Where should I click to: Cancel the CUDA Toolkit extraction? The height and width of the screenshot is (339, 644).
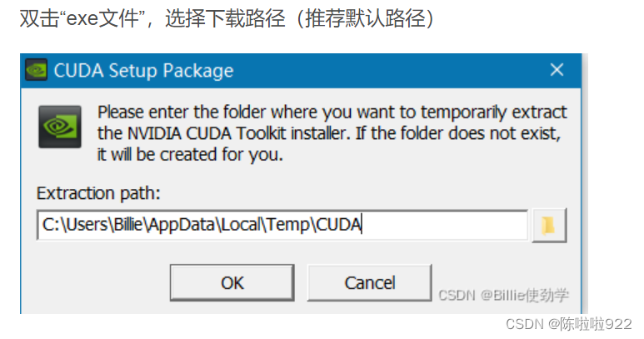tap(370, 282)
